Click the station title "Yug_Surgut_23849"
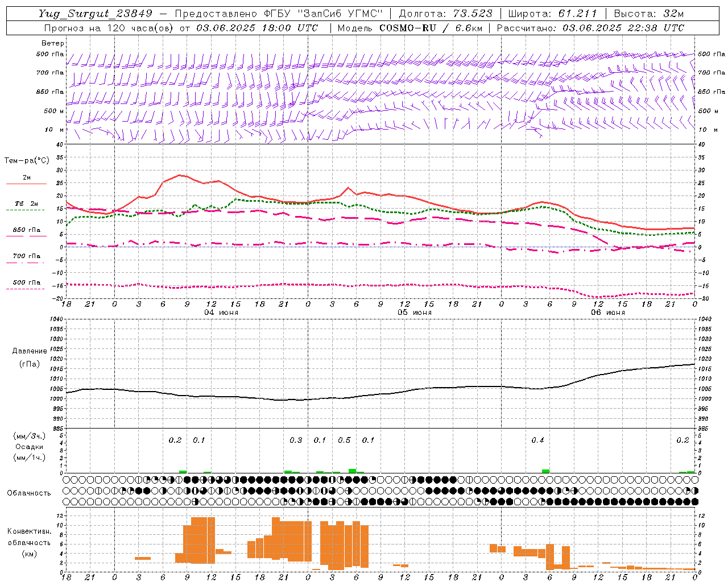The image size is (728, 582). (96, 14)
